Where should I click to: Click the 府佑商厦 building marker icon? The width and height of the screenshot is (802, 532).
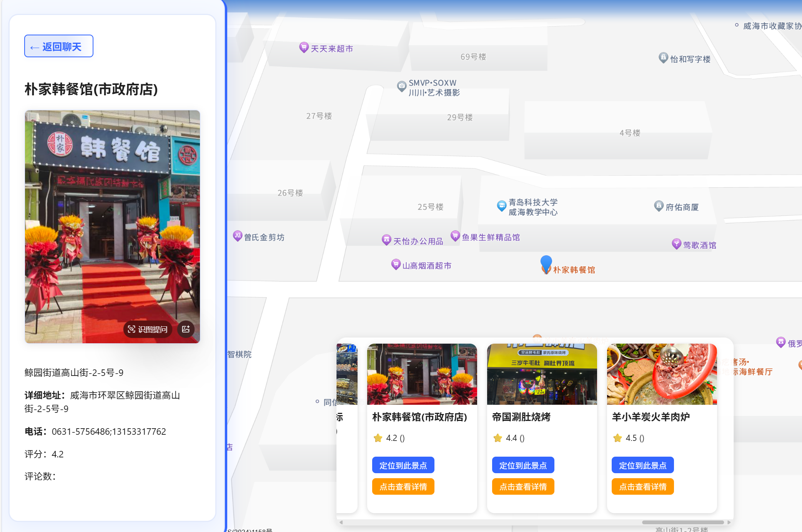coord(659,206)
